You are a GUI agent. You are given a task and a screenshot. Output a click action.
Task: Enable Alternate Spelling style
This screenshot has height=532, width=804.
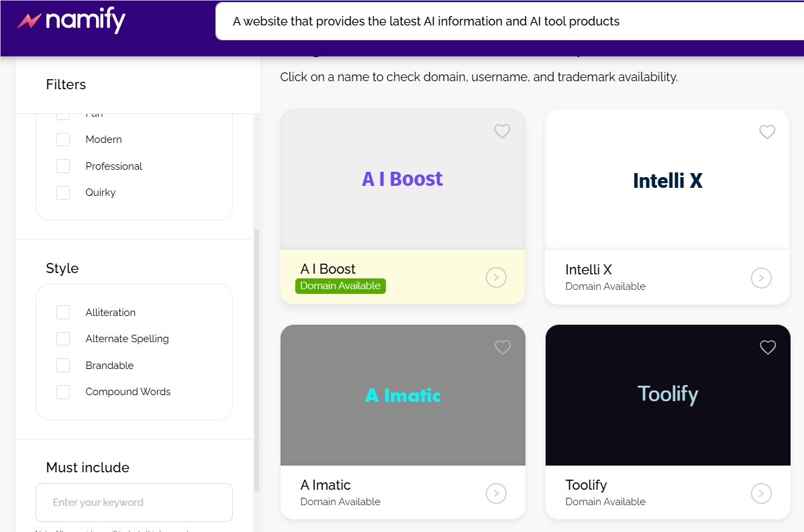(x=63, y=339)
